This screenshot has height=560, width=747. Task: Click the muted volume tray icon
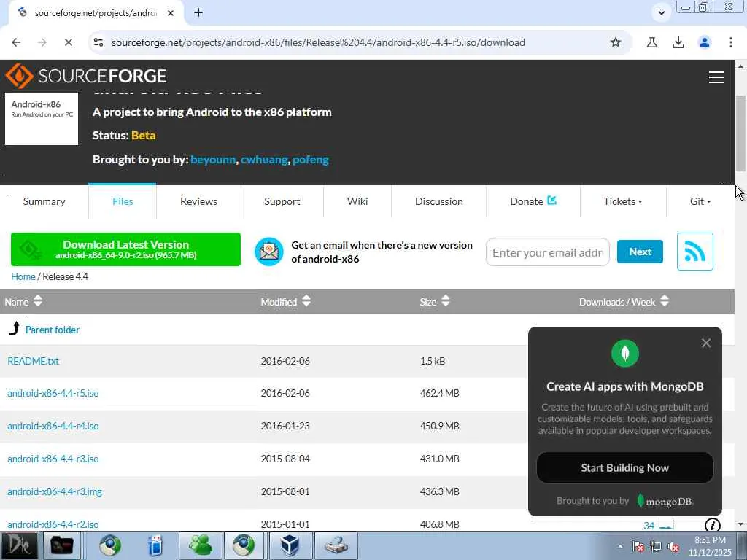pyautogui.click(x=673, y=547)
